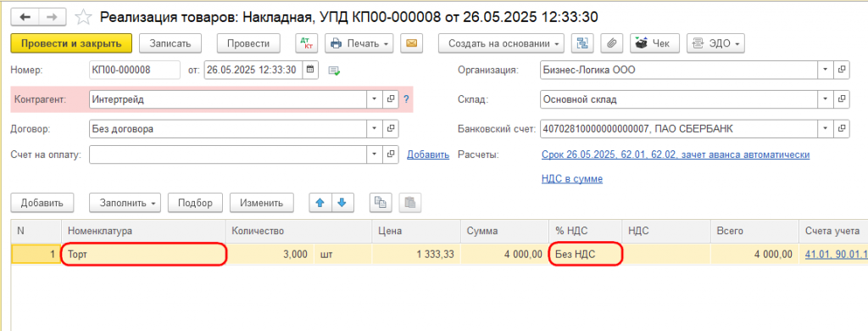Open Печать dropdown menu
Screen dimensions: 868x331
pyautogui.click(x=359, y=42)
